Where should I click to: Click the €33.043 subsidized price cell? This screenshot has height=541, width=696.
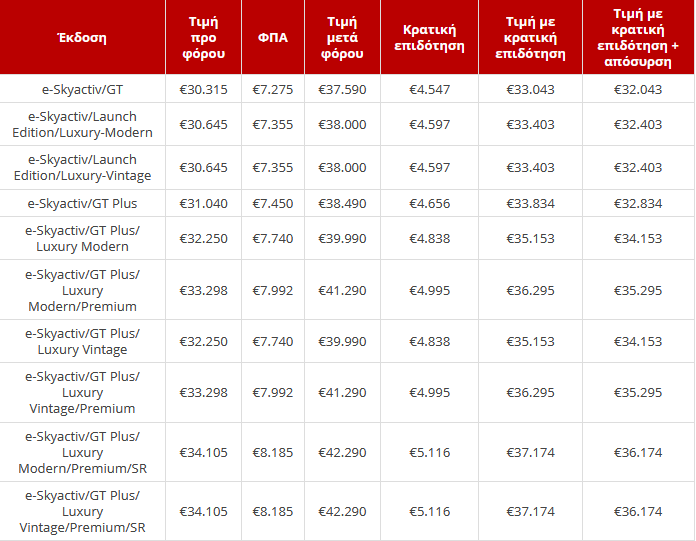click(530, 89)
